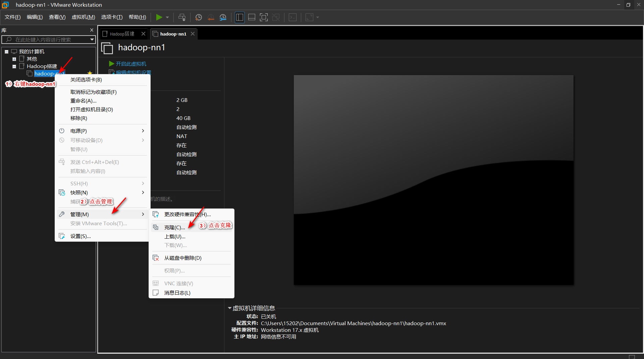Collapse the 虚拟机详细信息 section
The height and width of the screenshot is (359, 644).
click(x=230, y=308)
